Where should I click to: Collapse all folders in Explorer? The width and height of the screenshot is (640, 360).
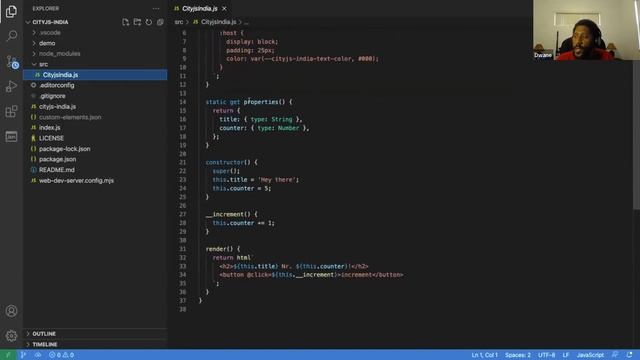(x=160, y=22)
